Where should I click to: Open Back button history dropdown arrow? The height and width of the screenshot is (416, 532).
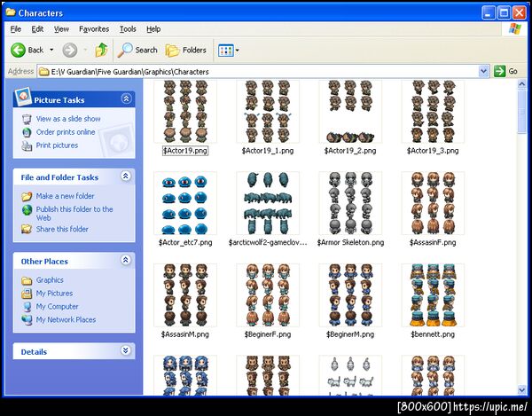51,51
